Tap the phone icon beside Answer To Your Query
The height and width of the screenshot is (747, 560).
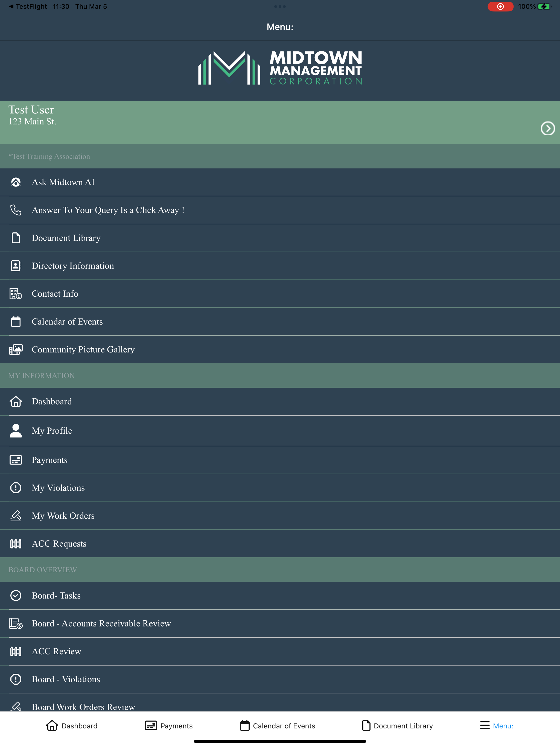point(16,210)
